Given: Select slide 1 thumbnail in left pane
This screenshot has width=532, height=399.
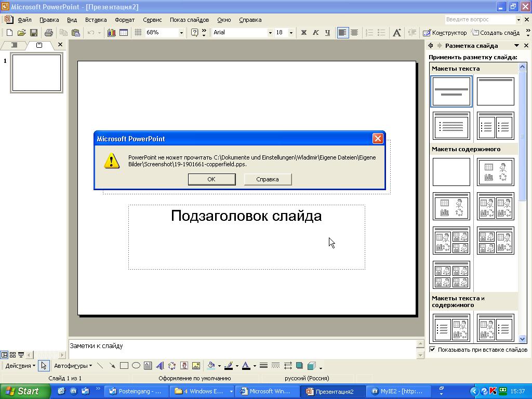Looking at the screenshot, I should click(x=37, y=73).
